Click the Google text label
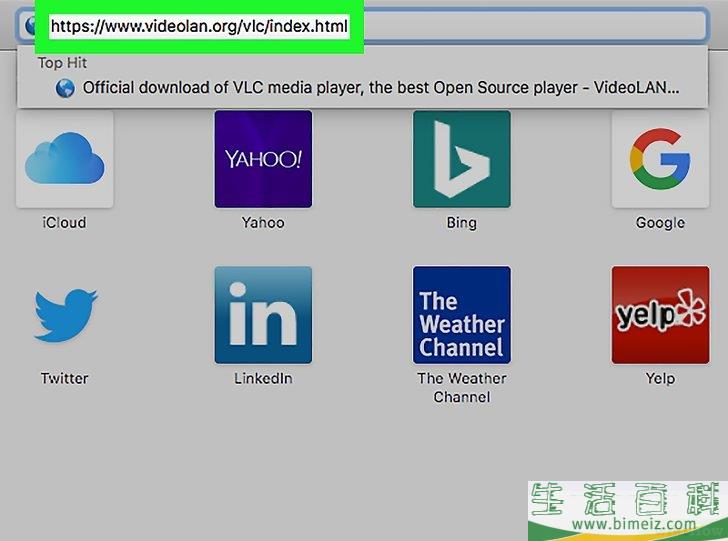The image size is (728, 541). coord(660,223)
